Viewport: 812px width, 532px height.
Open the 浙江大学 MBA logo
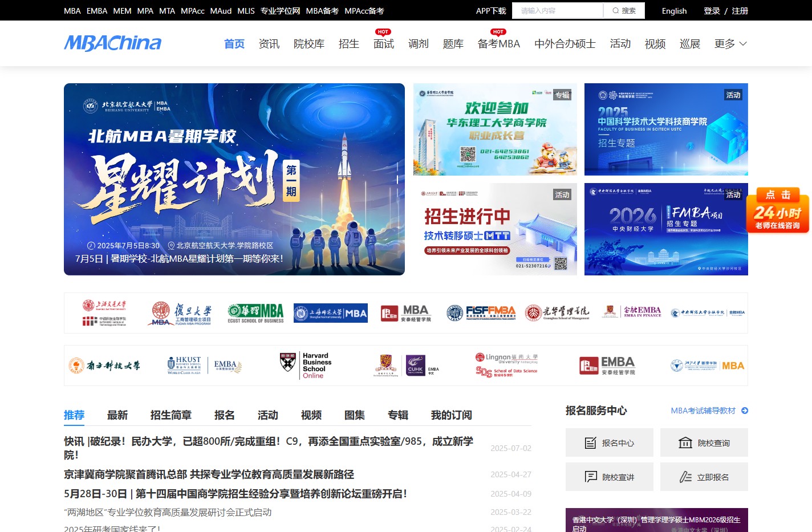pyautogui.click(x=708, y=366)
